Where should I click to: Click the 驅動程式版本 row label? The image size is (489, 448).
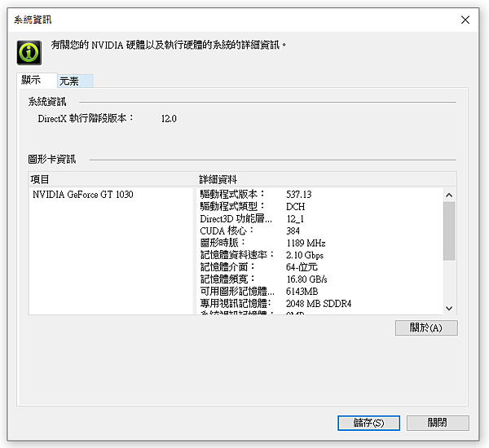point(232,194)
